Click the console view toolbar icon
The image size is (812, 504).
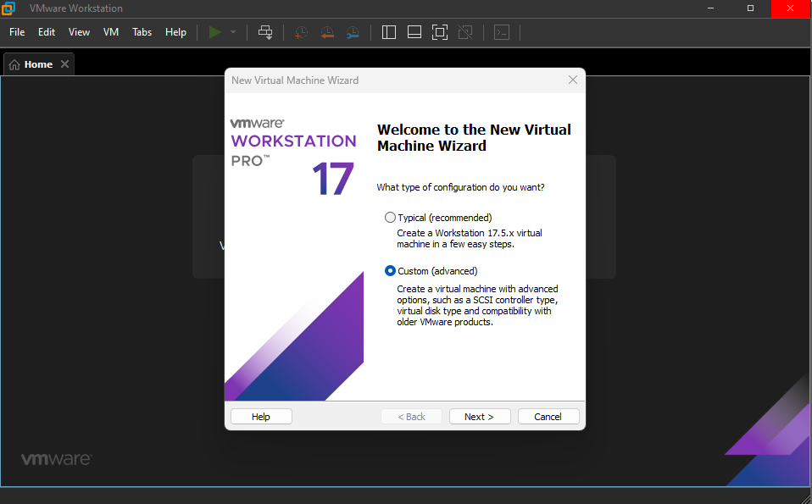click(502, 32)
